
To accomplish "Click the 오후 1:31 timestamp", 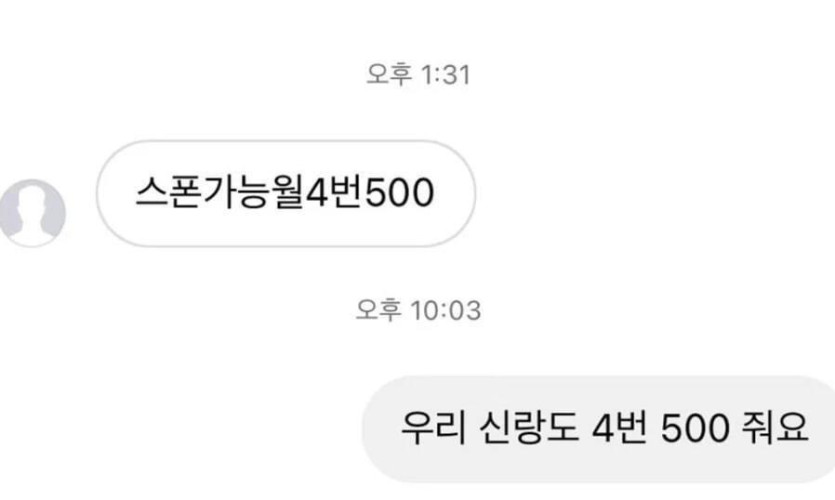I will [x=418, y=75].
